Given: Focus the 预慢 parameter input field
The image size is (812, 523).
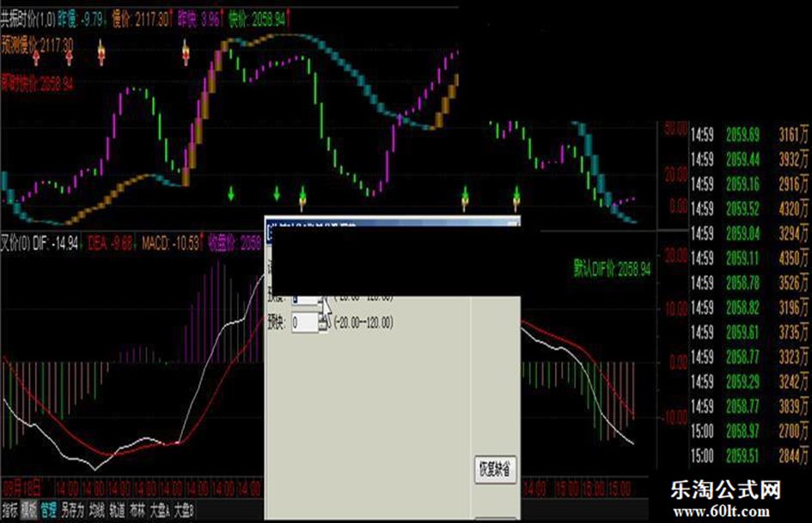Looking at the screenshot, I should (x=304, y=300).
